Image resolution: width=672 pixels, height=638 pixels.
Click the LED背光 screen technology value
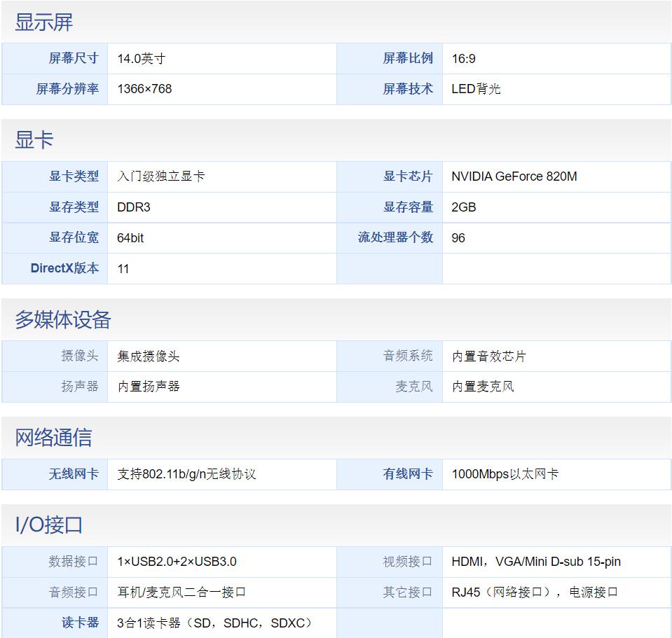(472, 89)
